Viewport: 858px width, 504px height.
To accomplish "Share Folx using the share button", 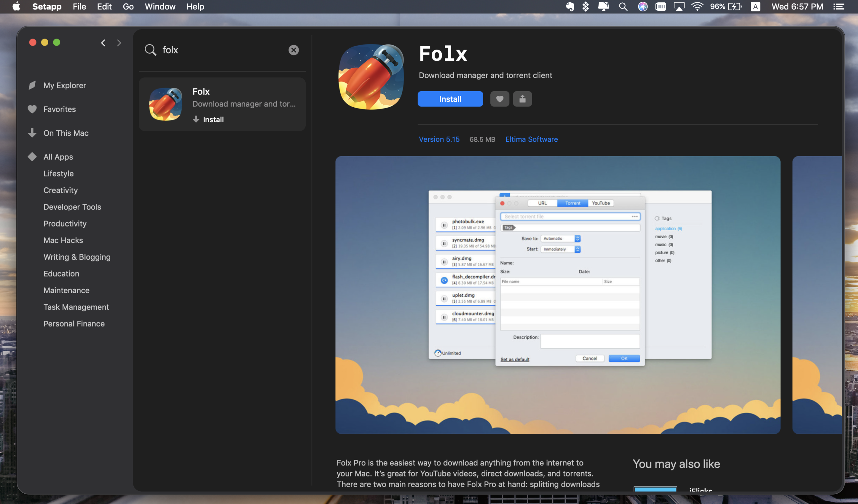I will (x=522, y=99).
